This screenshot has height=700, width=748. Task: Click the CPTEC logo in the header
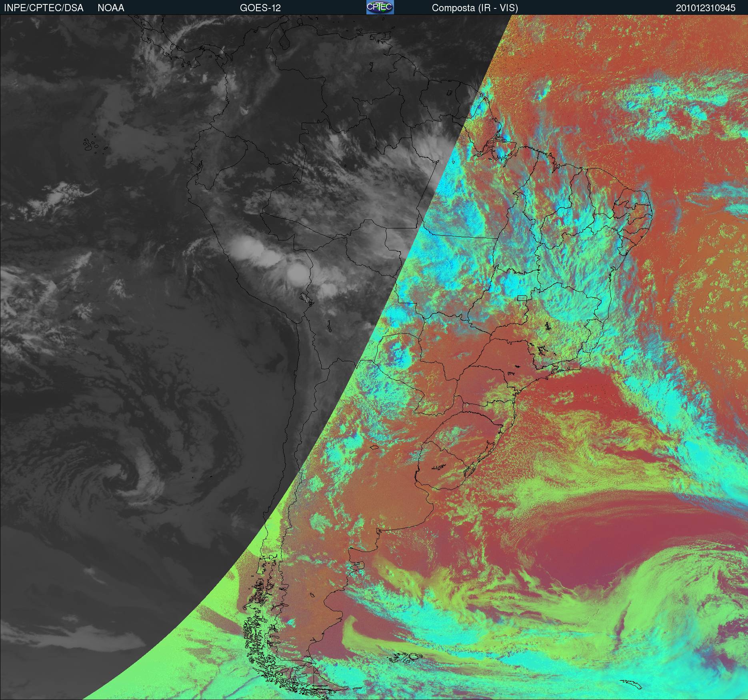coord(380,7)
